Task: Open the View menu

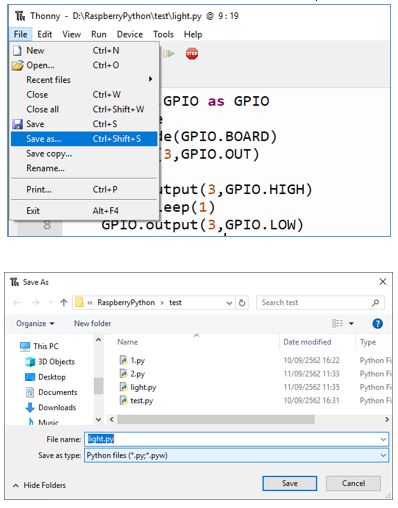Action: click(72, 34)
